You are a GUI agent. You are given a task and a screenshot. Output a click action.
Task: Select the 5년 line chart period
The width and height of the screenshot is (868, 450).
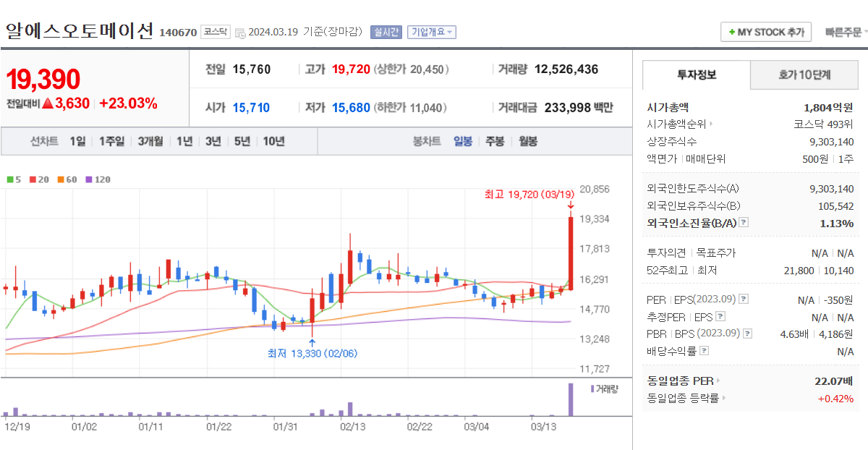[242, 141]
